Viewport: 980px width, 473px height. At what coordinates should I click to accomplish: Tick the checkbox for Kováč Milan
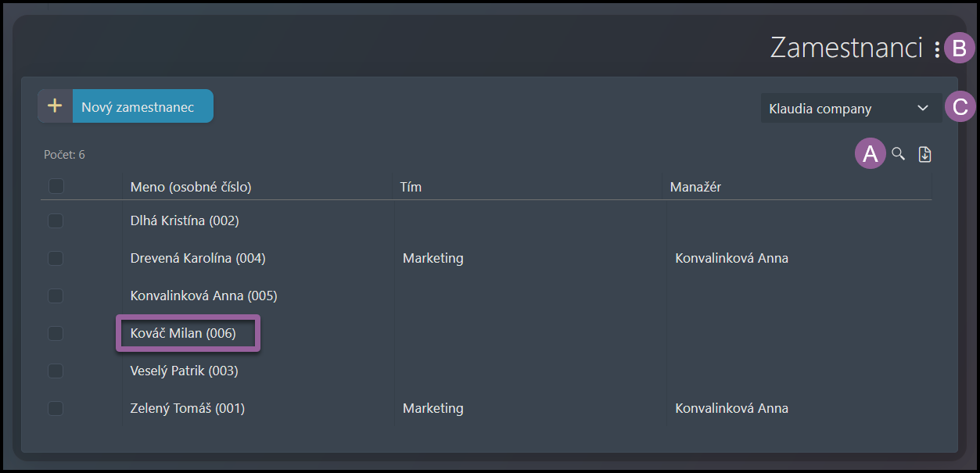(56, 333)
